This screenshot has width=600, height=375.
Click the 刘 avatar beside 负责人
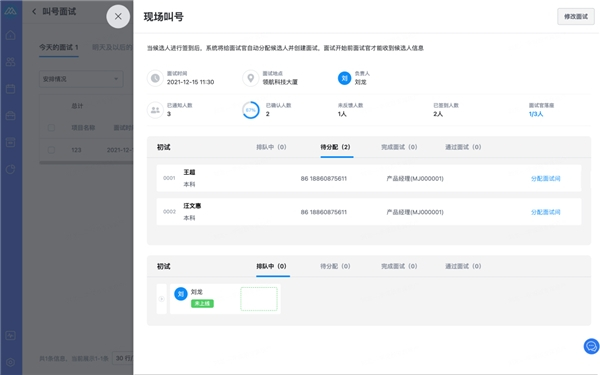pyautogui.click(x=344, y=78)
